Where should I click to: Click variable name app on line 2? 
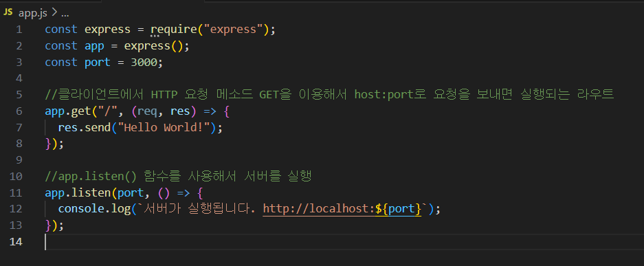click(94, 46)
